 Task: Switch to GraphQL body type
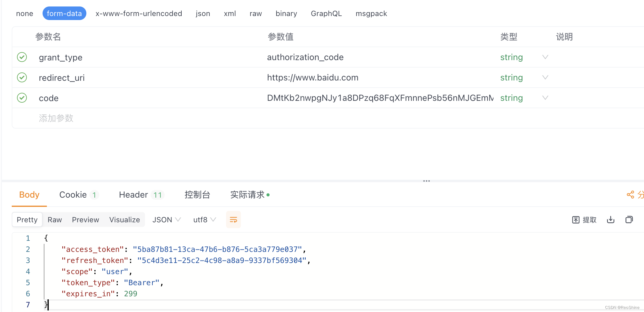(x=326, y=13)
